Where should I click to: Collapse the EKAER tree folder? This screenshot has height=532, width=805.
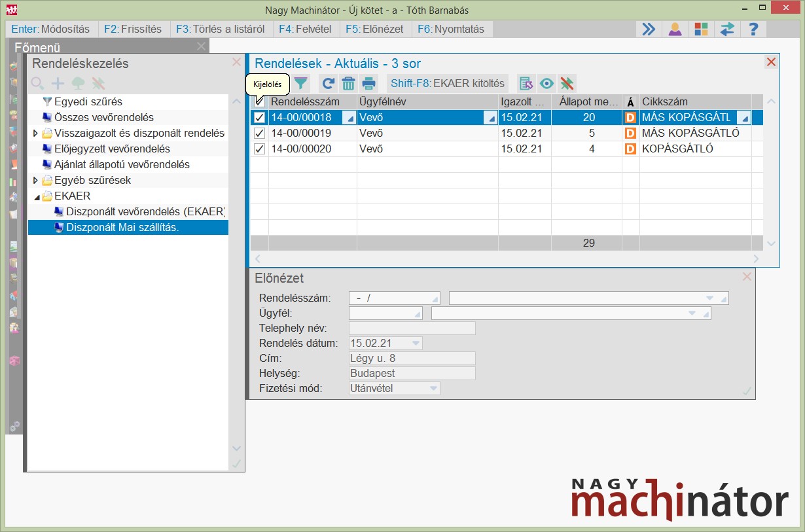point(36,196)
